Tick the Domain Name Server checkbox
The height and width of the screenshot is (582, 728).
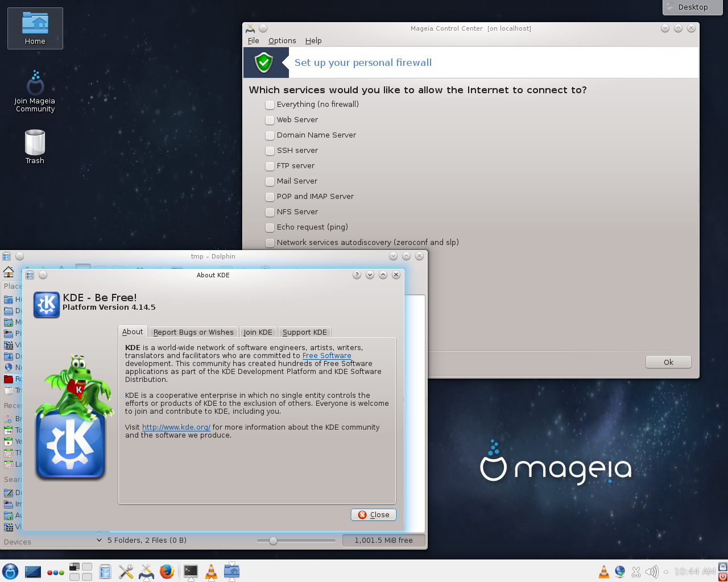tap(270, 135)
